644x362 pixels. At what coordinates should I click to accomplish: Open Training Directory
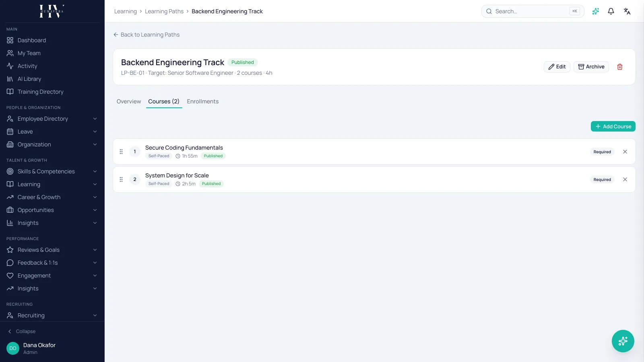(52, 92)
